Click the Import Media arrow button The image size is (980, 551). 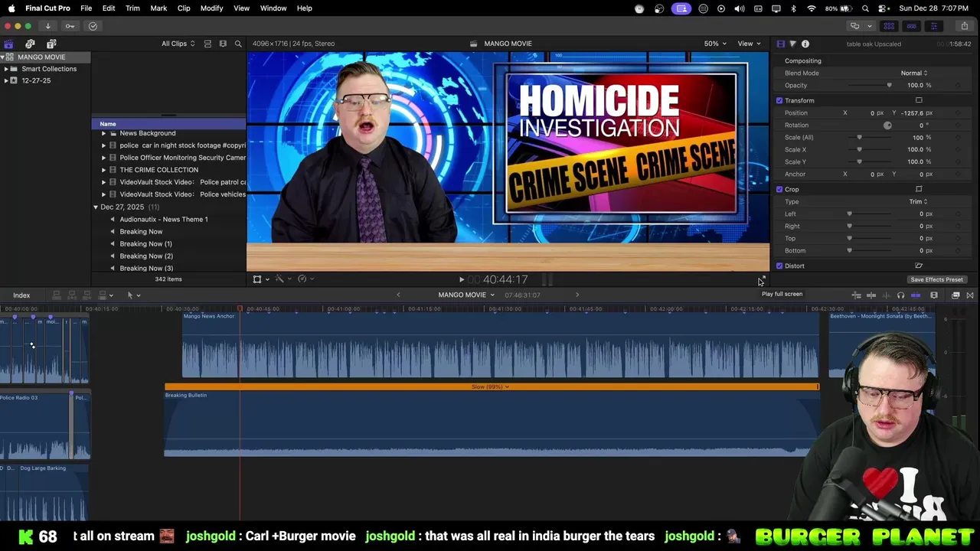[47, 26]
